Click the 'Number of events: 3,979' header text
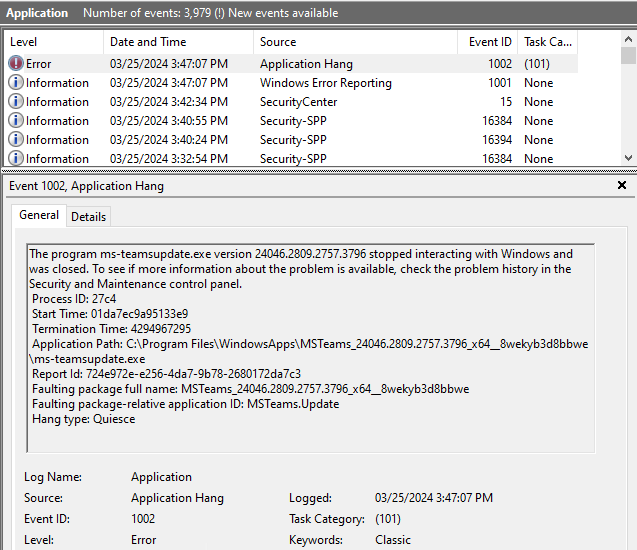Screen dimensions: 637x550 (x=147, y=13)
